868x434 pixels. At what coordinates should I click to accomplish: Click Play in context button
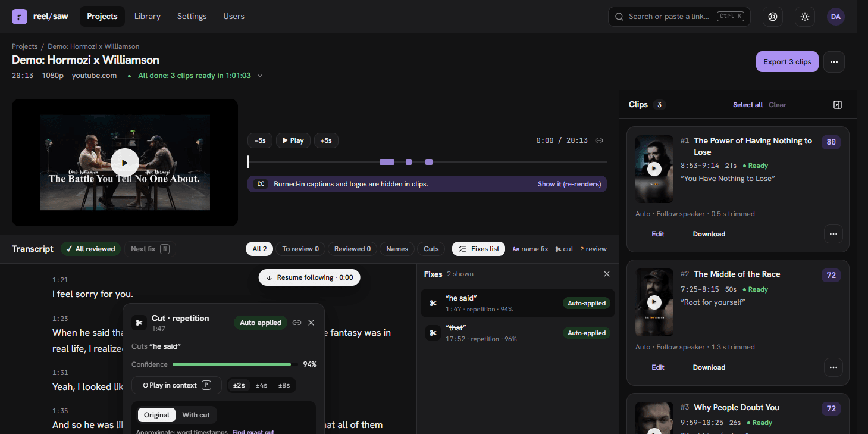pyautogui.click(x=177, y=385)
